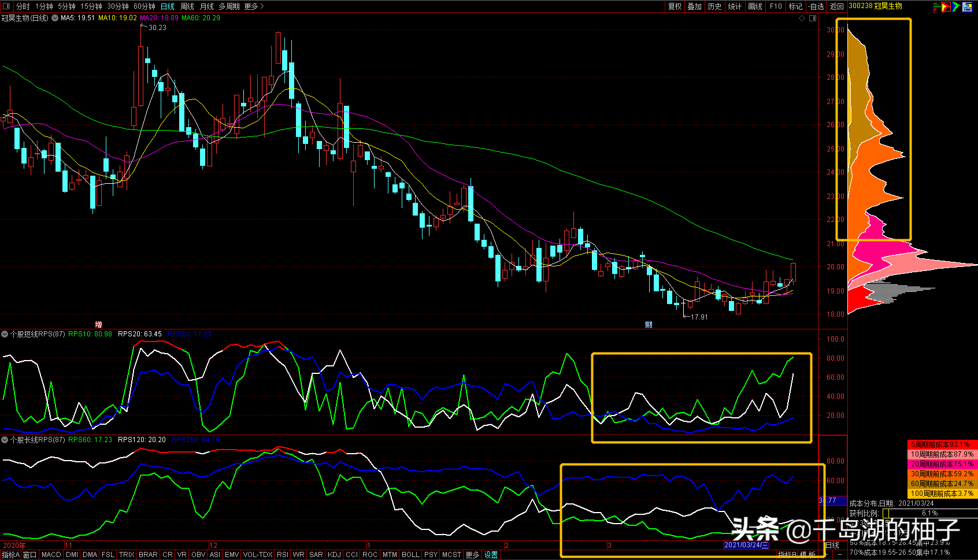The height and width of the screenshot is (560, 978).
Task: Click the green-blue arrow chip icon
Action: (956, 7)
